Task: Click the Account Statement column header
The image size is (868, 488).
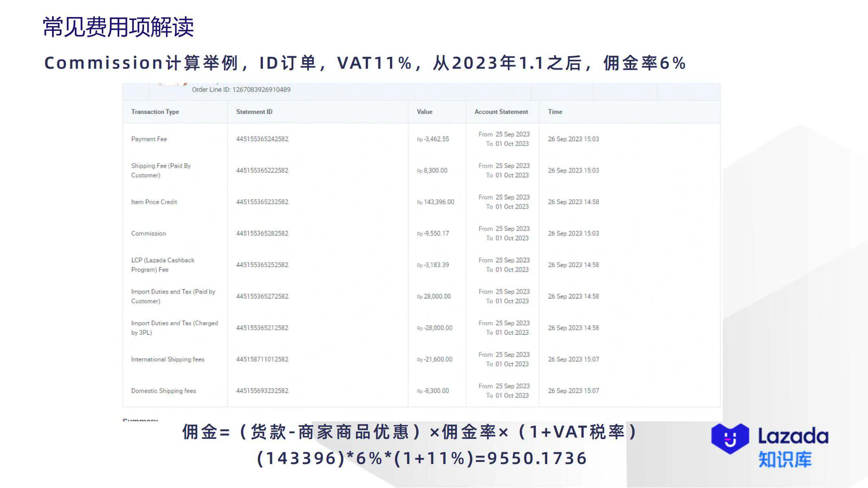Action: tap(501, 111)
